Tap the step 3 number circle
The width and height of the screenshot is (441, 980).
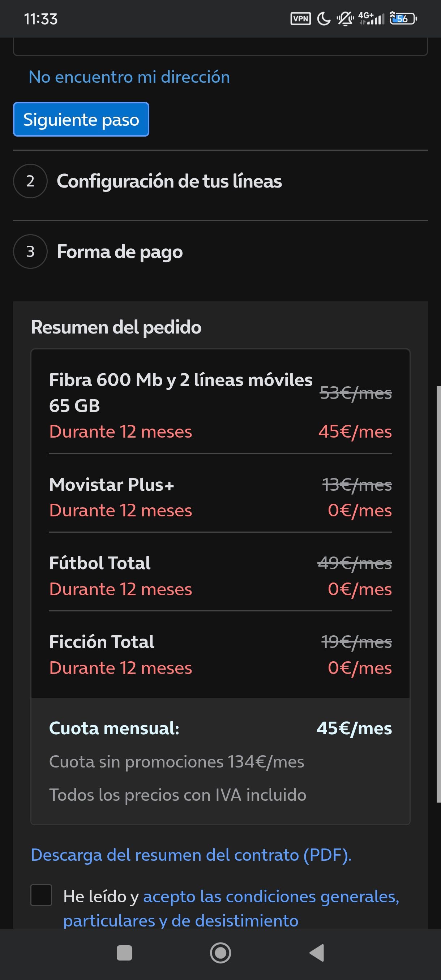30,252
